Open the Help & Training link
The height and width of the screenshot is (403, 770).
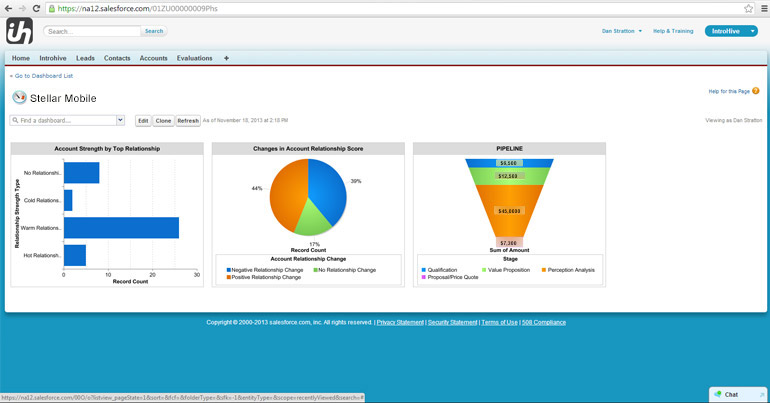(x=673, y=31)
